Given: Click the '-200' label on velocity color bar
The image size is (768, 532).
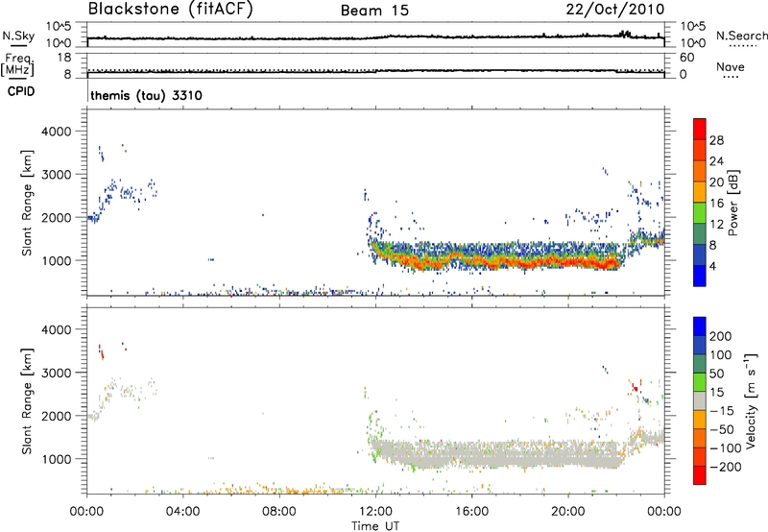Looking at the screenshot, I should point(725,467).
